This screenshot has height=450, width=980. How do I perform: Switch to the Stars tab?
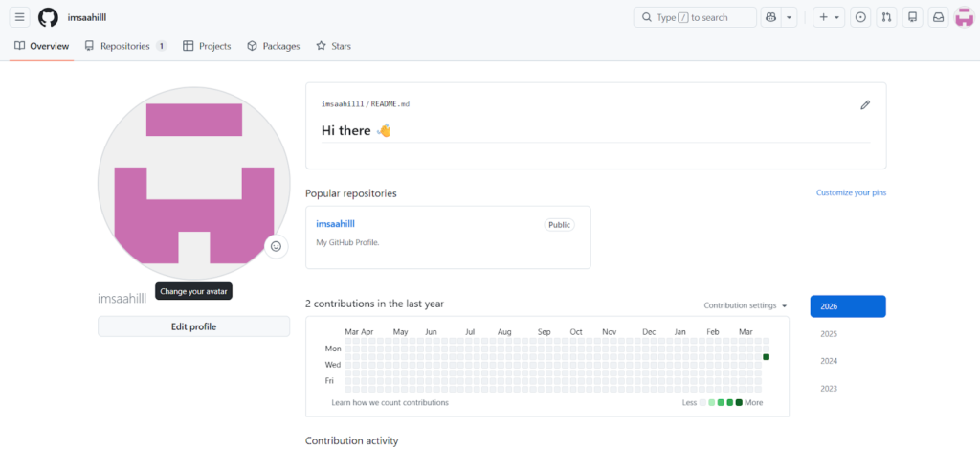334,46
